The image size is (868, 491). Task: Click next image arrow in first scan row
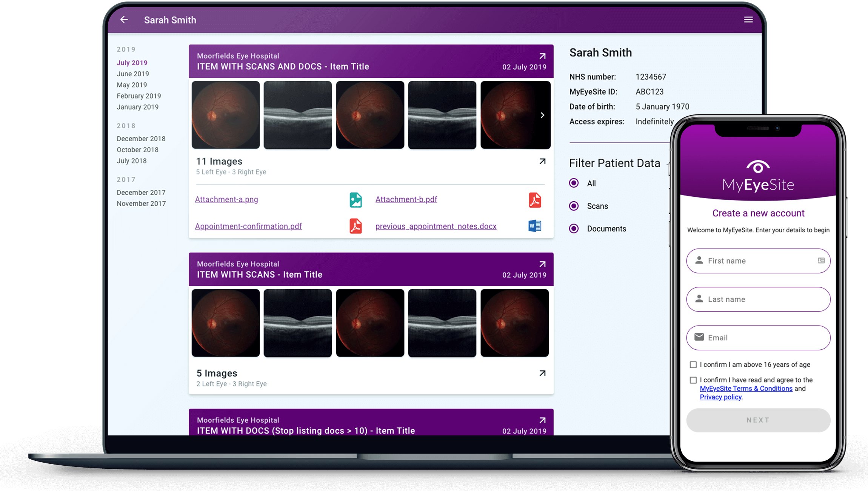click(541, 114)
